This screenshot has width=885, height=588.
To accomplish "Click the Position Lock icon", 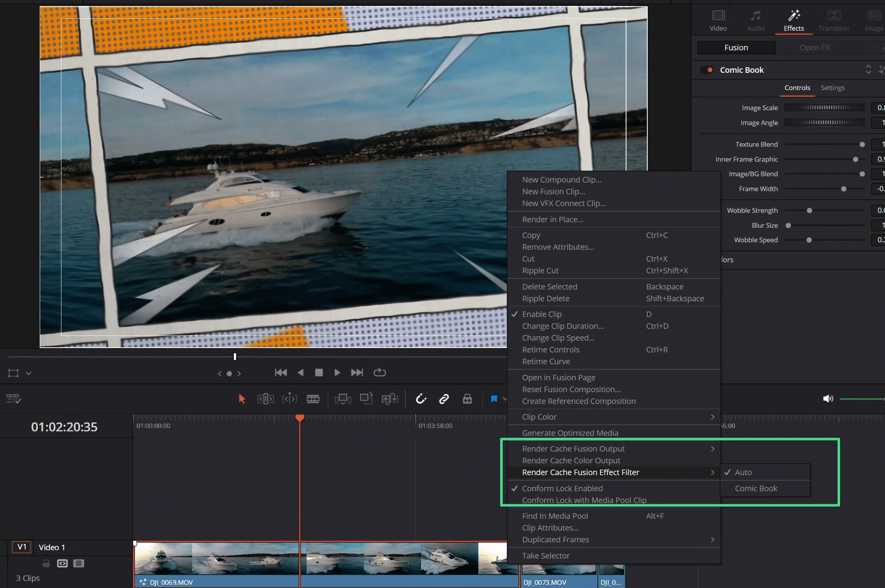I will 467,399.
